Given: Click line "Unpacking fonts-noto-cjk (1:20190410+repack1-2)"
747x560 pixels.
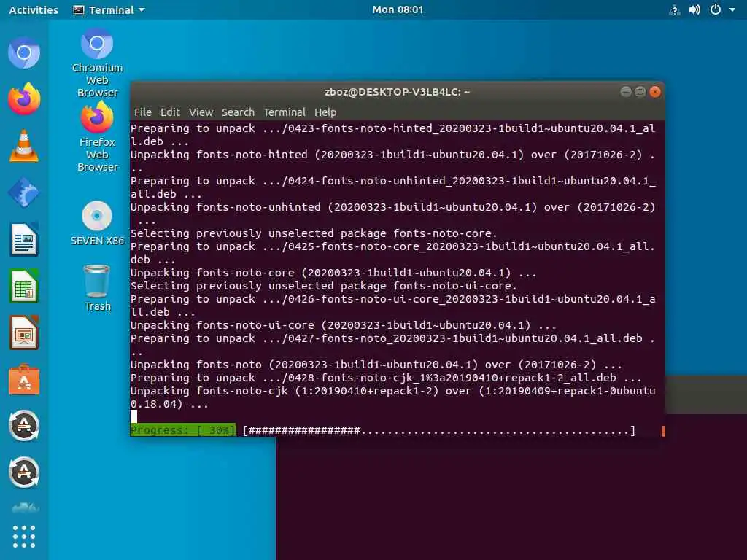Looking at the screenshot, I should (393, 397).
